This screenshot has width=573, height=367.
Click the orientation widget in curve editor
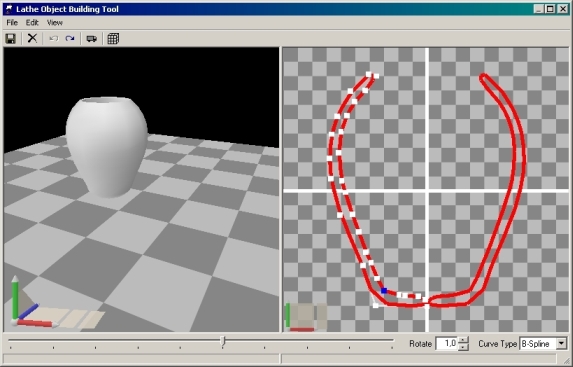coord(306,317)
